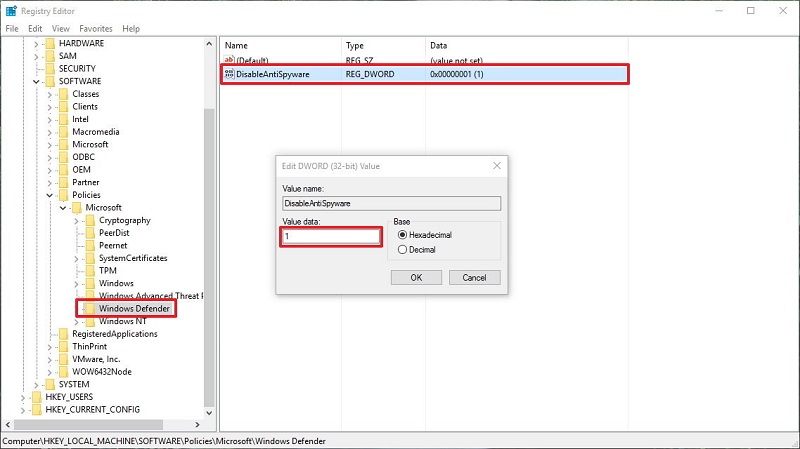
Task: Select the Microsoft key under SOFTWARE
Action: coord(90,144)
